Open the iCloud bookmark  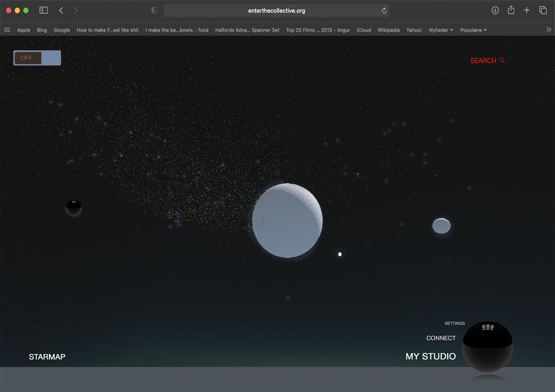click(x=364, y=30)
